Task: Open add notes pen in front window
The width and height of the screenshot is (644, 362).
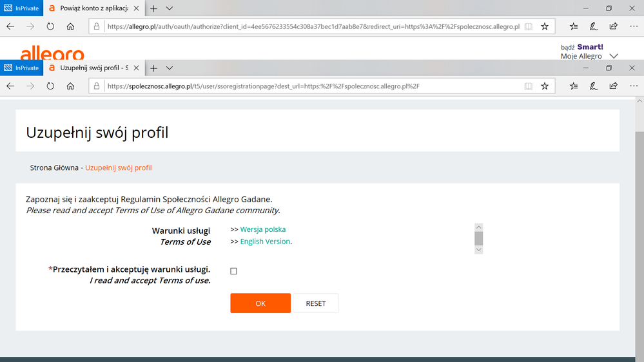Action: pos(594,86)
